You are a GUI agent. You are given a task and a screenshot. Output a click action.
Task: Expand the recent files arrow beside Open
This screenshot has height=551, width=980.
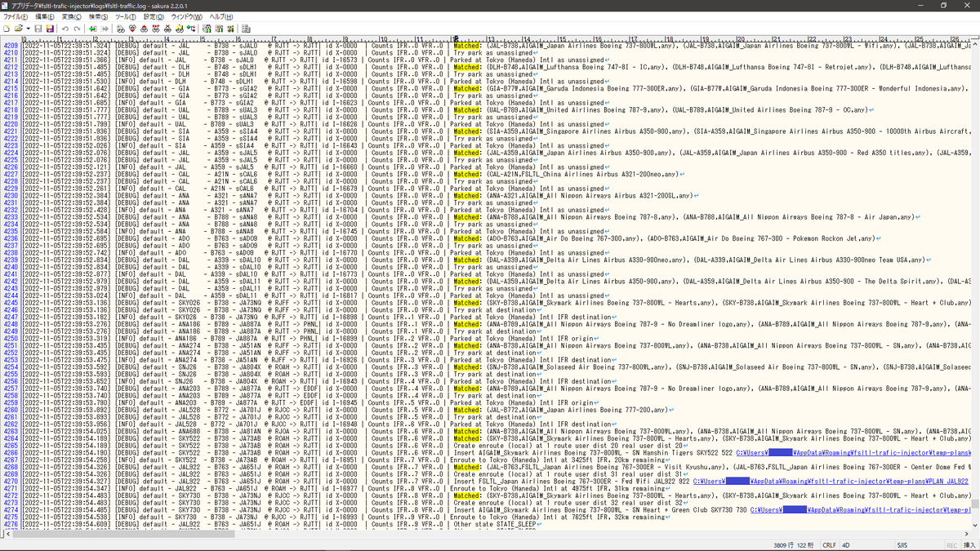(28, 29)
